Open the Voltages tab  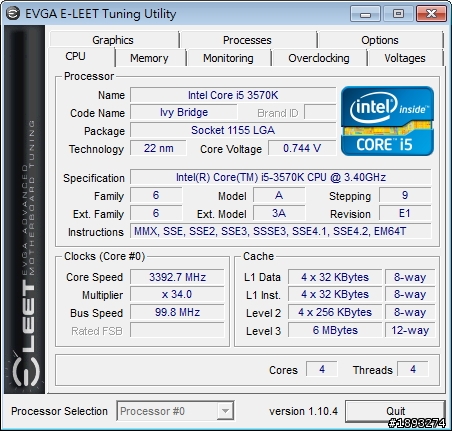pos(405,58)
